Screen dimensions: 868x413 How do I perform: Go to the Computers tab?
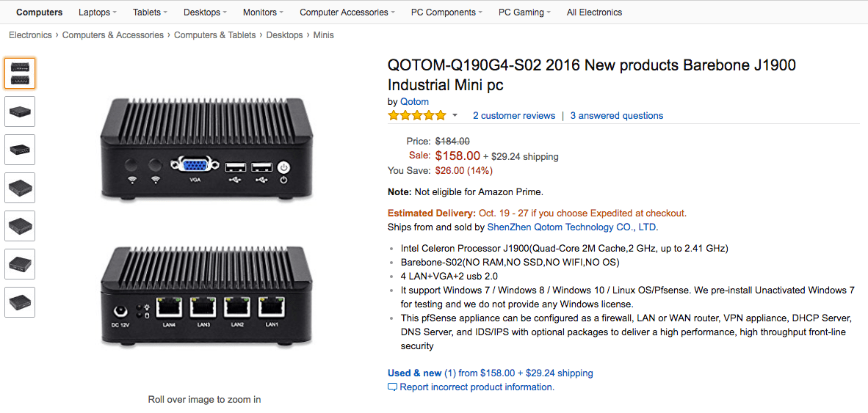40,12
